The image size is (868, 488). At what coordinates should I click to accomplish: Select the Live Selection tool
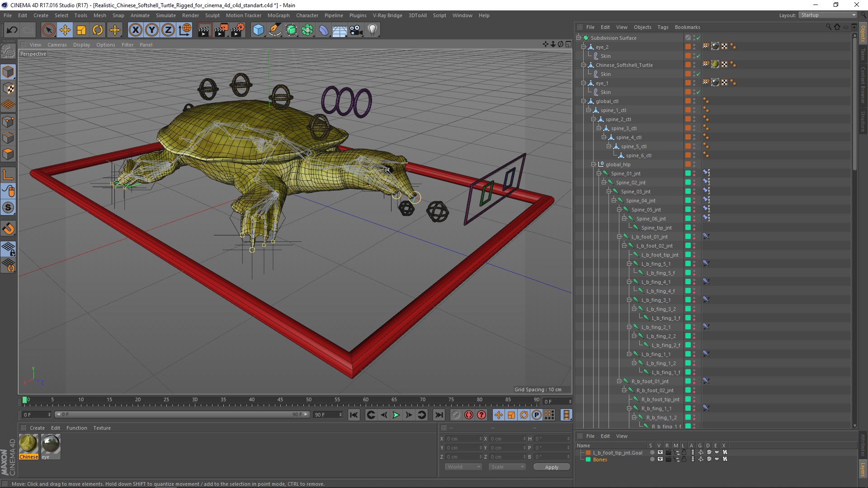pyautogui.click(x=48, y=30)
